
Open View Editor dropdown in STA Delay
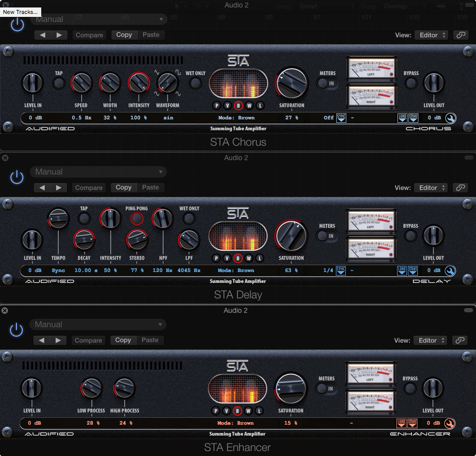pyautogui.click(x=431, y=188)
